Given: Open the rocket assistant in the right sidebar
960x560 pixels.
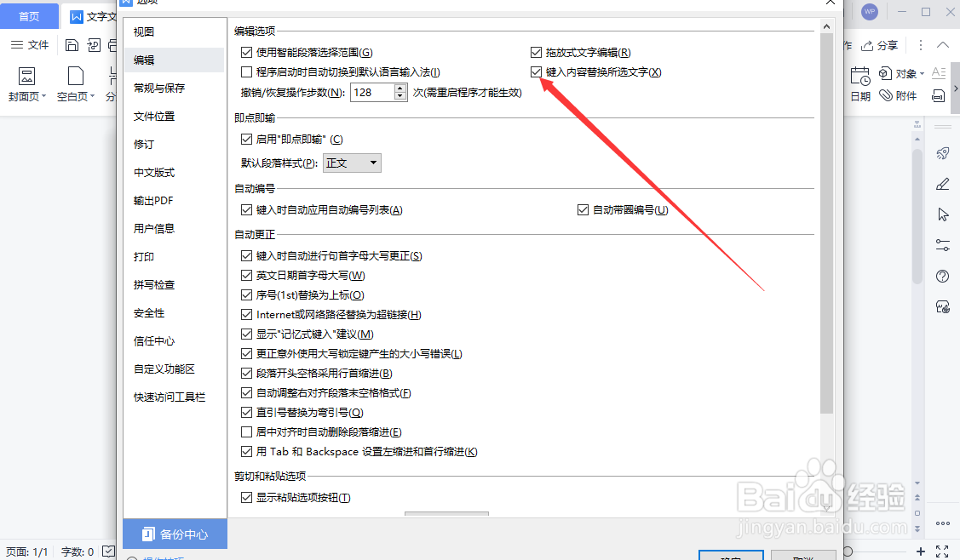Looking at the screenshot, I should tap(942, 152).
